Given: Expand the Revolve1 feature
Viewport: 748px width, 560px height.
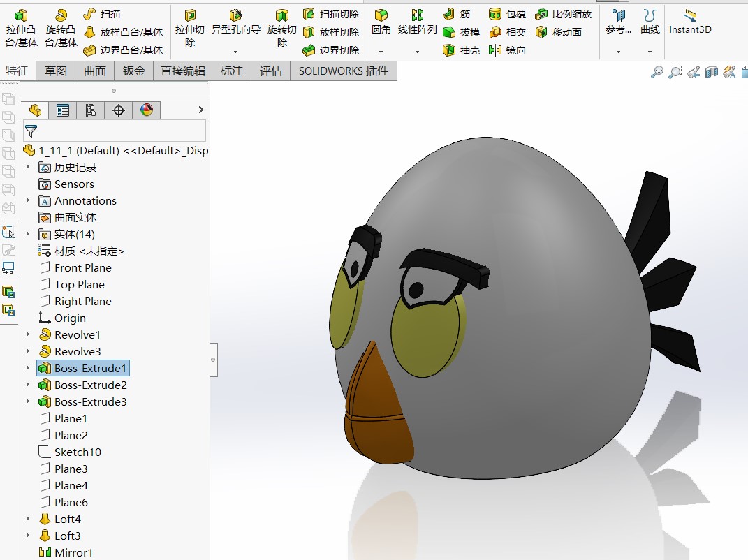Looking at the screenshot, I should (x=28, y=334).
